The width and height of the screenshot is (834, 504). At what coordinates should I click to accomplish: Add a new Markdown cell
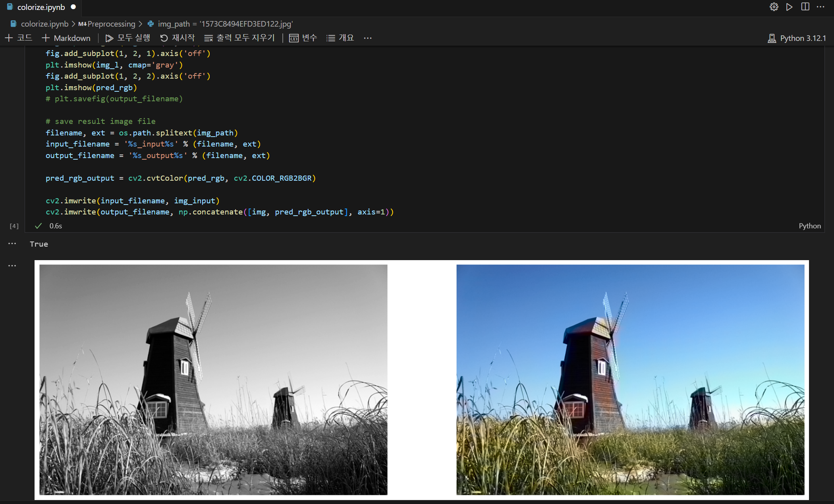pos(66,38)
